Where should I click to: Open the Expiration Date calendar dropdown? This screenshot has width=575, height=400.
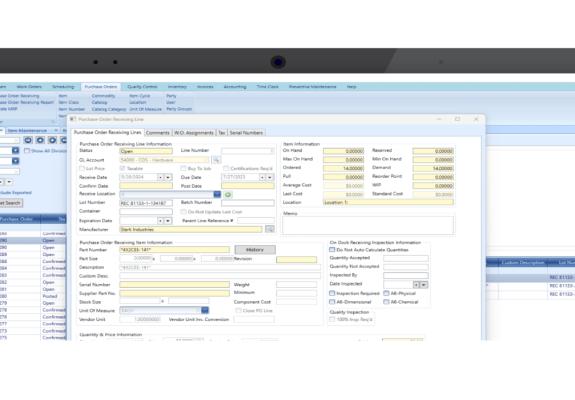click(x=168, y=221)
